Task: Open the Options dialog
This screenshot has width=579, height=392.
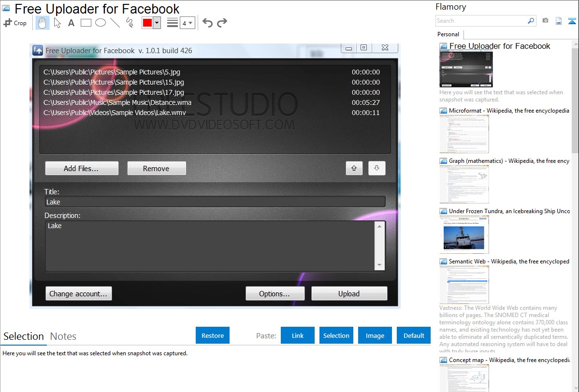Action: coord(275,294)
